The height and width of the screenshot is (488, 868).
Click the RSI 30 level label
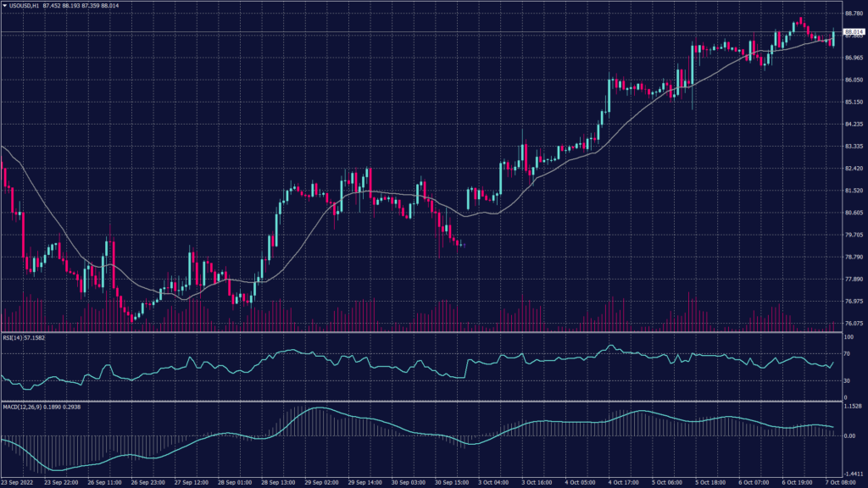[844, 380]
